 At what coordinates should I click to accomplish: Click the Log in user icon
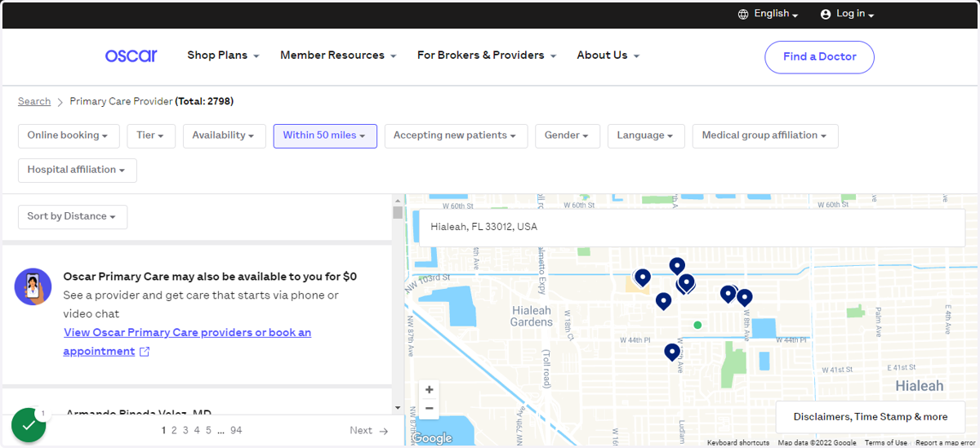(826, 14)
